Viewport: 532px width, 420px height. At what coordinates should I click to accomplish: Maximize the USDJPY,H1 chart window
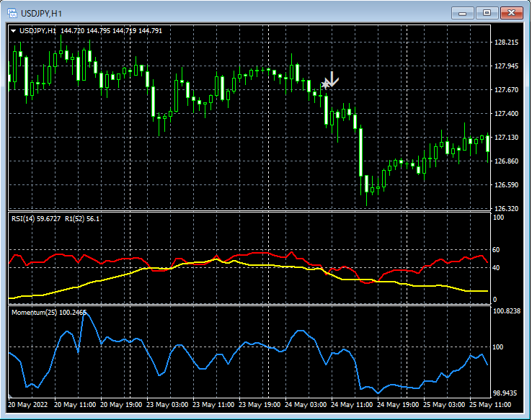click(487, 13)
